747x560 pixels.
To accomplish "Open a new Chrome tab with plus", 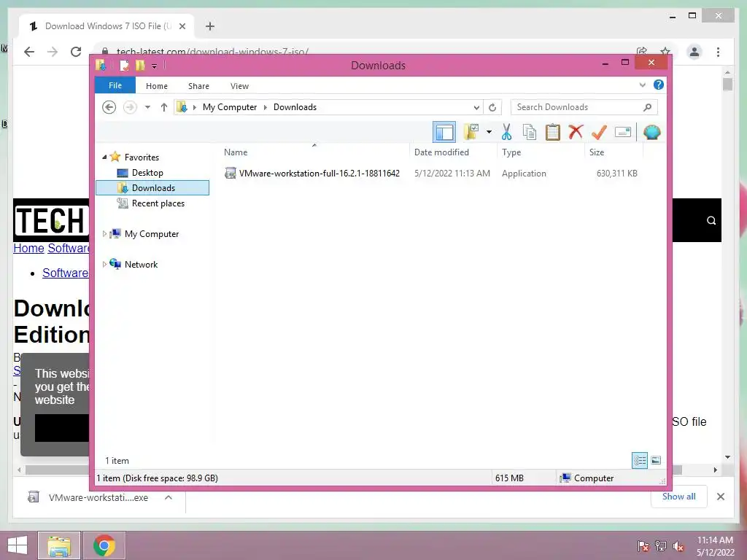I will (210, 26).
